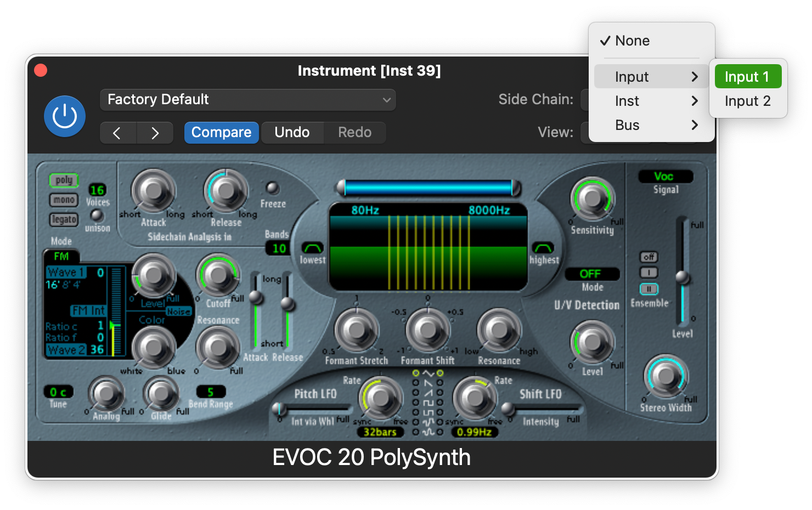This screenshot has height=510, width=812.
Task: Click the Glide knob
Action: point(161,394)
